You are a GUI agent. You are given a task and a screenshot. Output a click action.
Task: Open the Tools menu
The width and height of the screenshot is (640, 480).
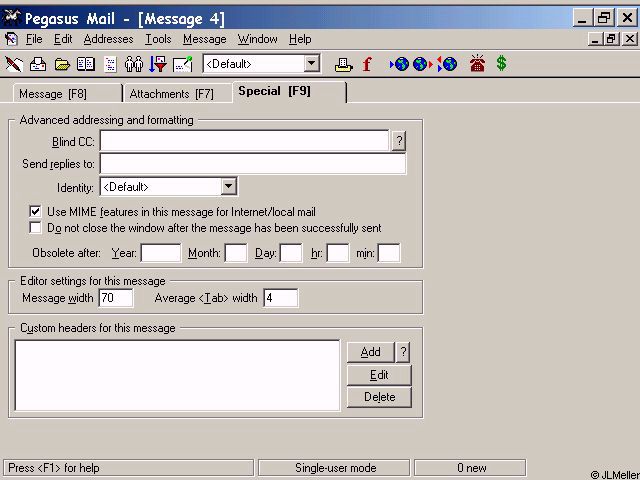pyautogui.click(x=158, y=39)
